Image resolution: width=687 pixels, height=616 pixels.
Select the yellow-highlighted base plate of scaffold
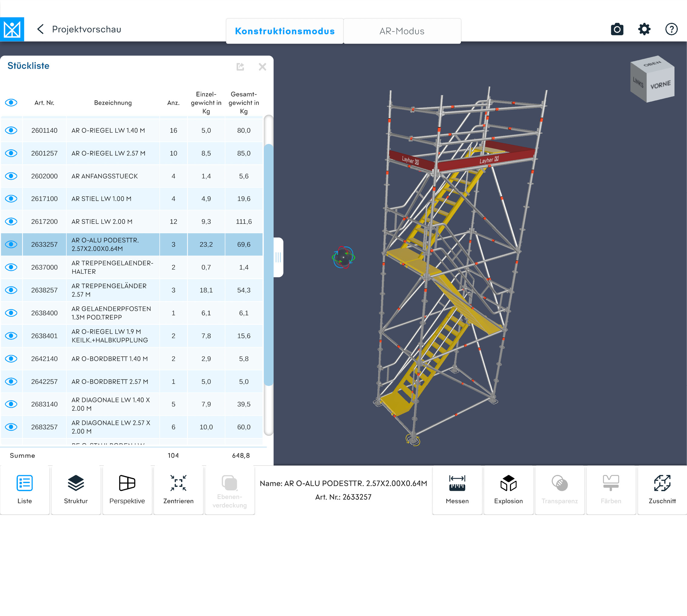pos(413,440)
